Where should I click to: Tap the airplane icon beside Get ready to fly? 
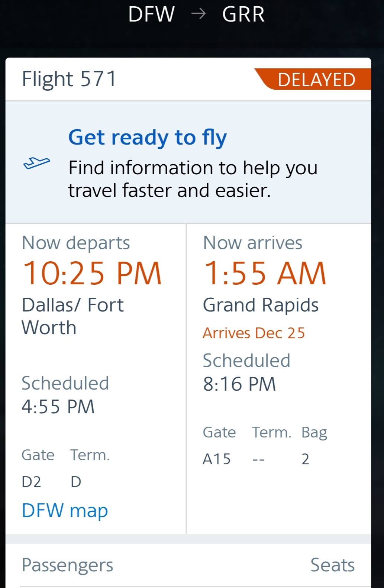[x=36, y=163]
